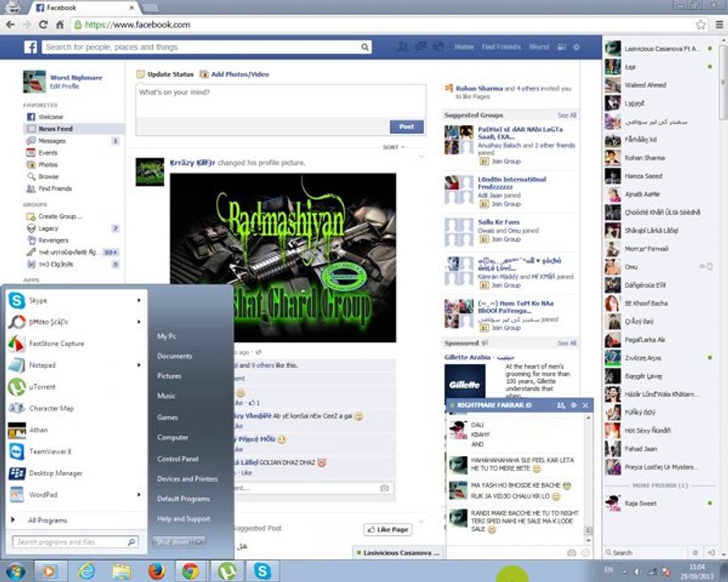Viewport: 728px width, 582px height.
Task: Click the browser back arrow
Action: point(11,24)
